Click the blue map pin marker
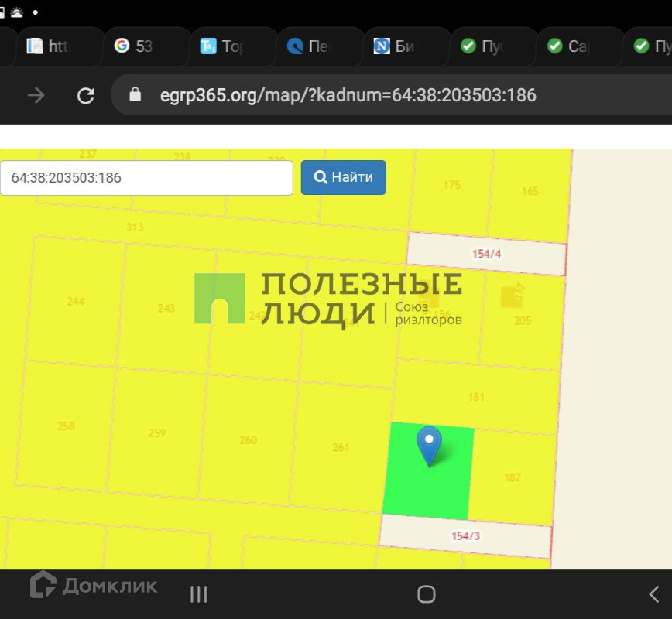The height and width of the screenshot is (619, 672). 429,446
